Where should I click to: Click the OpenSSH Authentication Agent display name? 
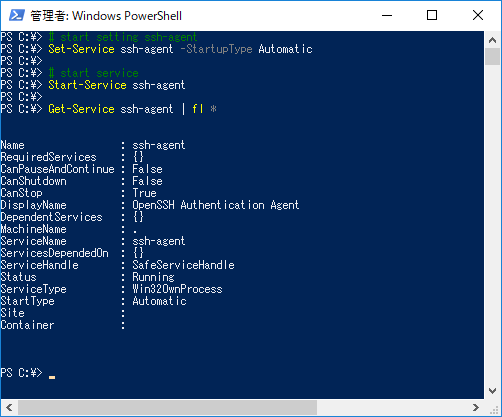[x=216, y=205]
